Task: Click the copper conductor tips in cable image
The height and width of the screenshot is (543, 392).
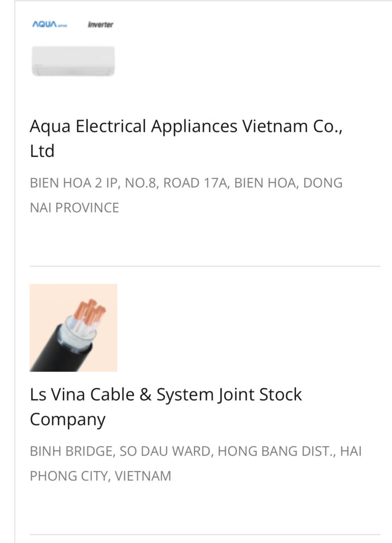Action: pos(90,311)
